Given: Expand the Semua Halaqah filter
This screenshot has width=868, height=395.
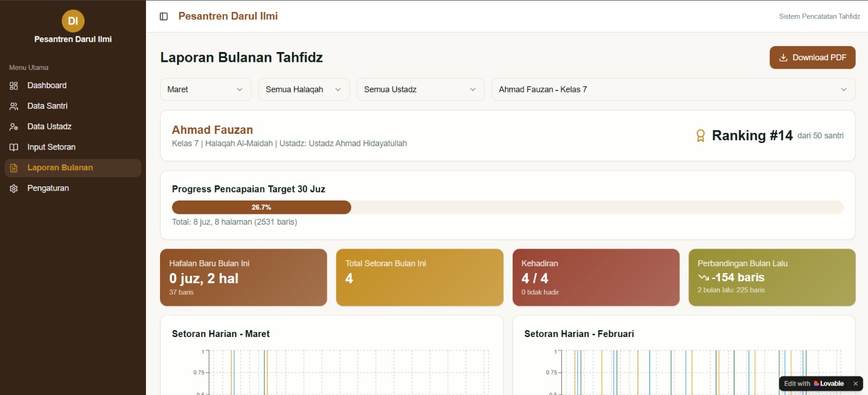Looking at the screenshot, I should click(x=303, y=89).
